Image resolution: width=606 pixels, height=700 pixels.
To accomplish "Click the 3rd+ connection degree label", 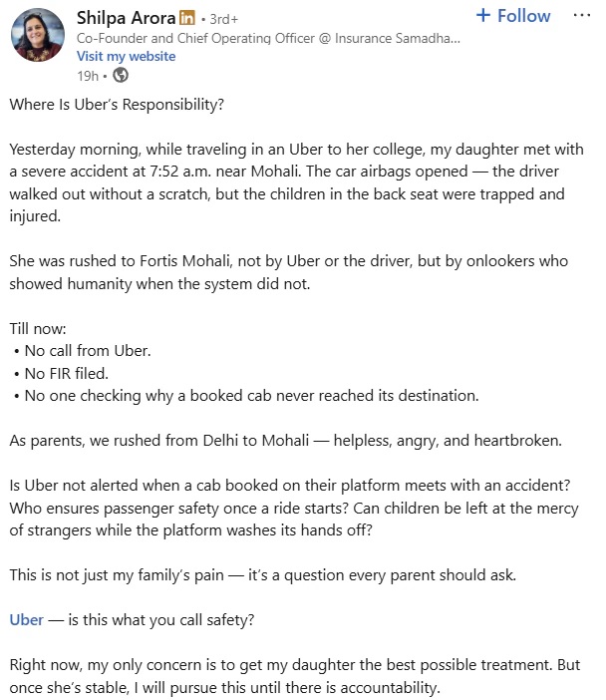I will pos(225,18).
